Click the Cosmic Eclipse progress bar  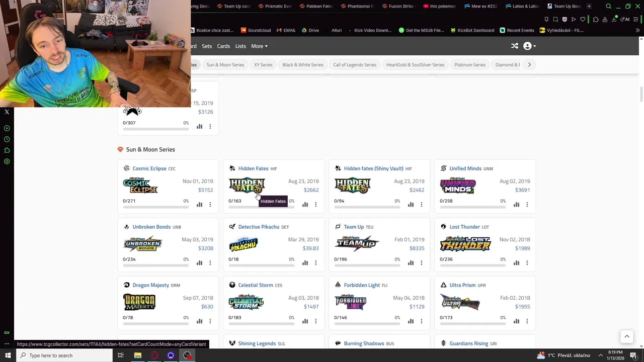coord(155,207)
